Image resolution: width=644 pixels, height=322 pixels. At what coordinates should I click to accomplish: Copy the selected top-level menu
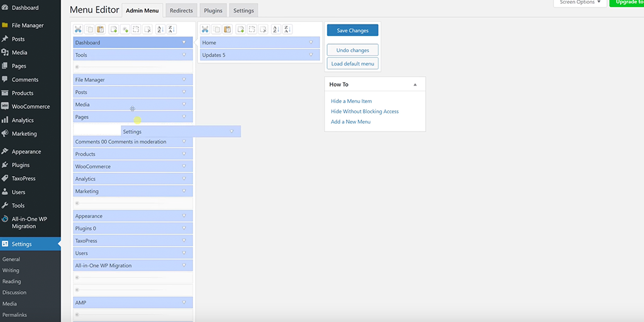89,29
